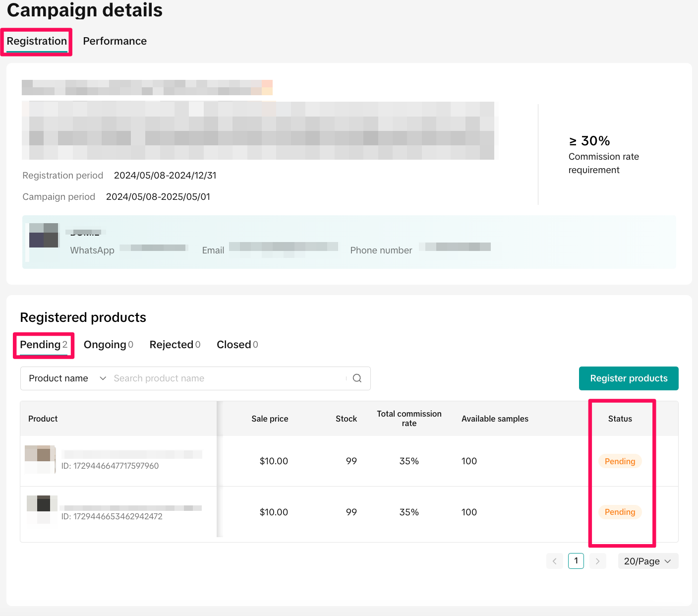Switch to the Performance tab
The image size is (698, 616).
[x=115, y=41]
